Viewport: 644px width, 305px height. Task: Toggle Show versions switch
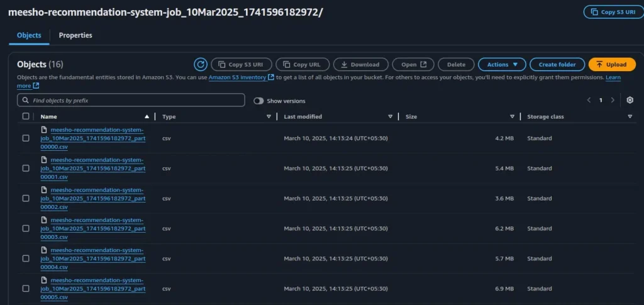pos(258,101)
